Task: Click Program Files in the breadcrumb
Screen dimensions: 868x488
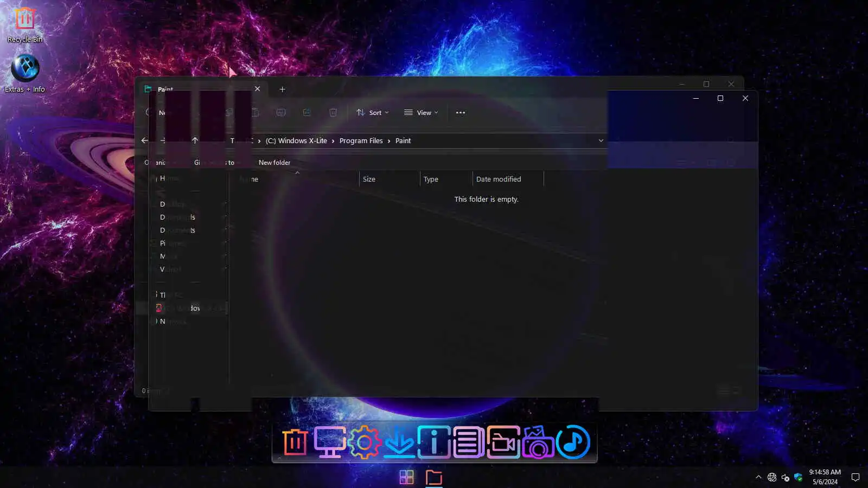Action: pos(361,141)
